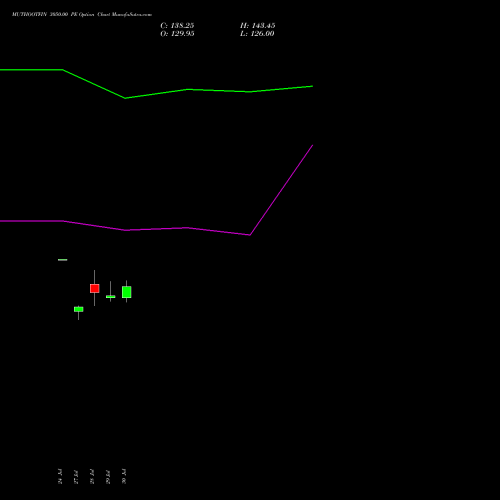
Task: Select the 28 Jul date label
Action: click(92, 476)
